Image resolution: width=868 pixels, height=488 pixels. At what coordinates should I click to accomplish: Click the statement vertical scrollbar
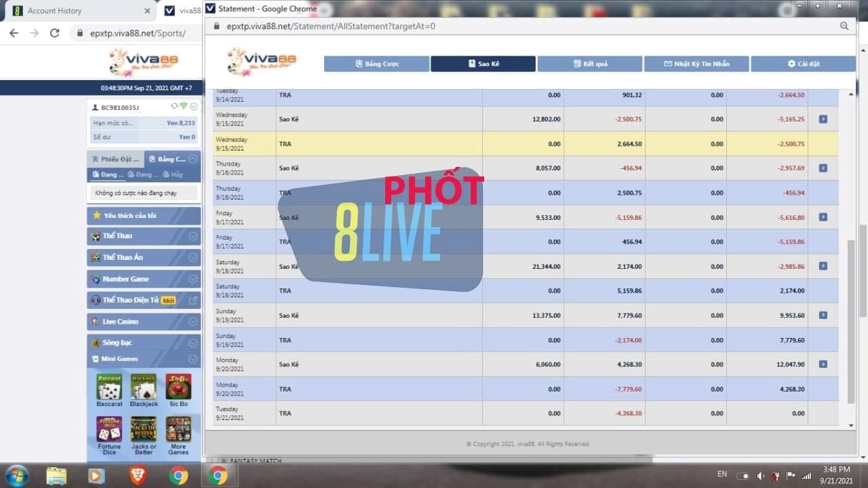(852, 319)
